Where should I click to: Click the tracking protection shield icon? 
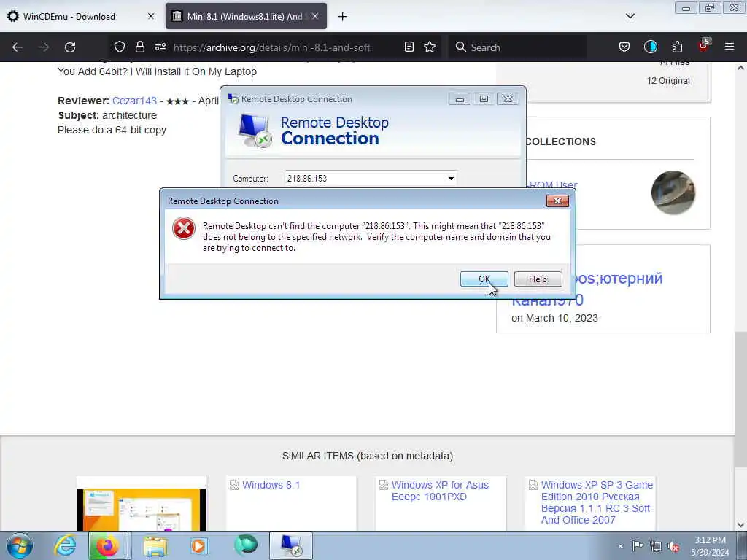pos(119,47)
